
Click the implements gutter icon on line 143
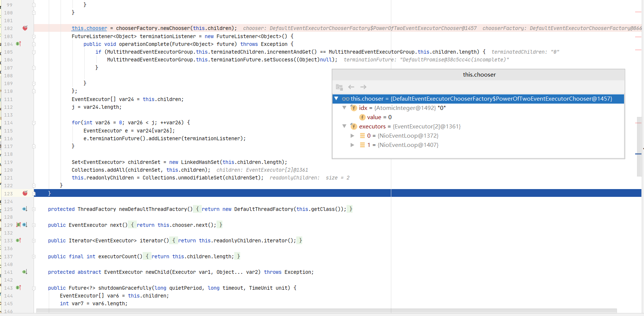(x=18, y=288)
